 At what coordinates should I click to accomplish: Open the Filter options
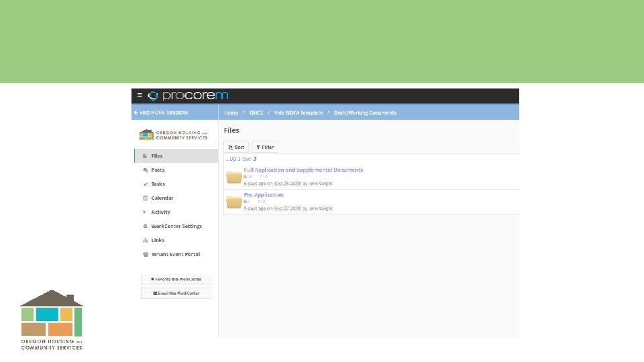coord(265,147)
